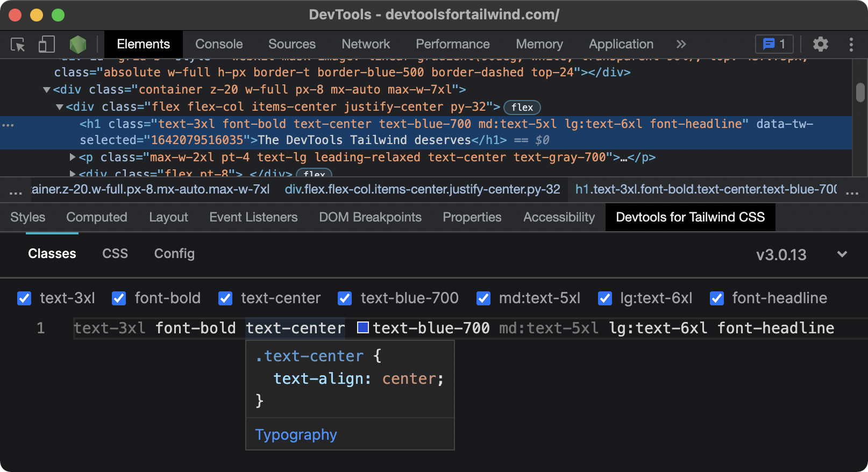Image resolution: width=868 pixels, height=472 pixels.
Task: Click the lg:text-6xl token in the editor
Action: 658,328
